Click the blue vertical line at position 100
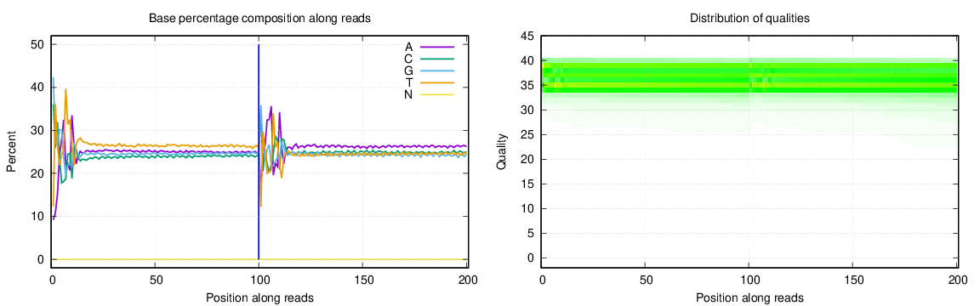Screen dimensions: 980x306 pyautogui.click(x=259, y=152)
